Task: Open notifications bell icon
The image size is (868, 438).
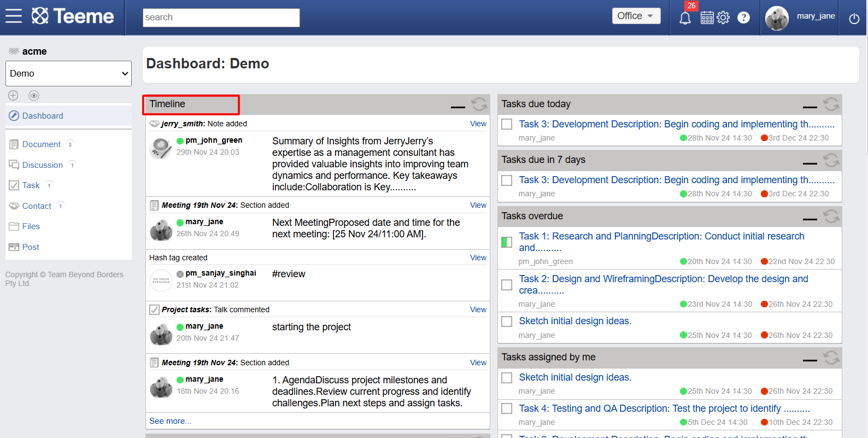Action: 685,18
